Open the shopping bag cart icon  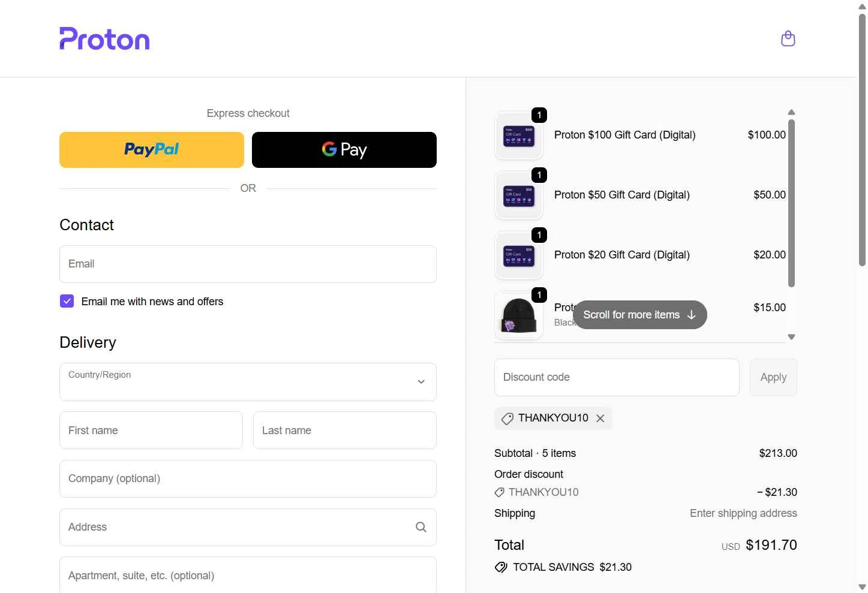point(788,38)
